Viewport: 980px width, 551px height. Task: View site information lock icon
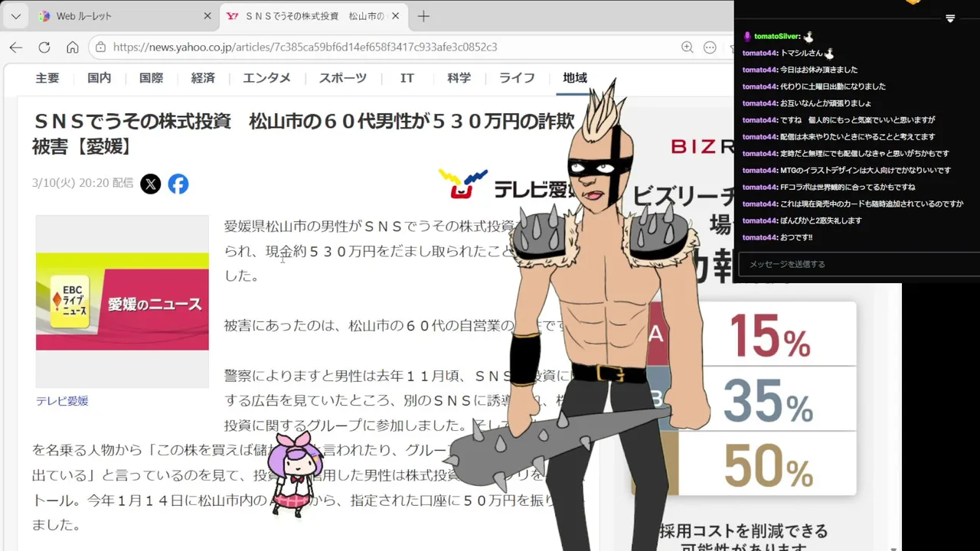[x=100, y=47]
